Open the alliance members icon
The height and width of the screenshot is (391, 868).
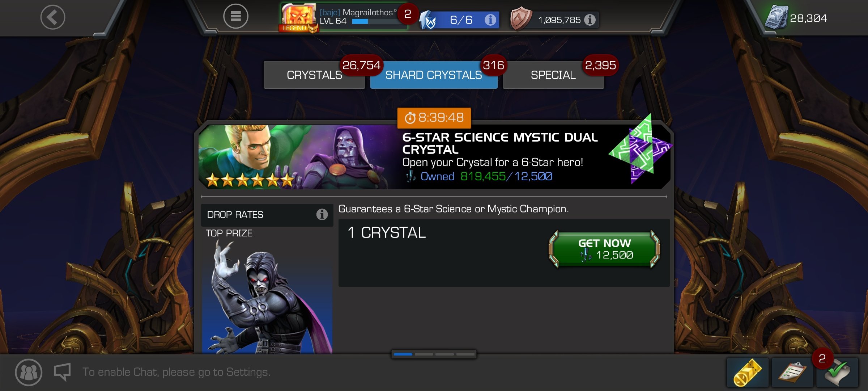(x=29, y=372)
